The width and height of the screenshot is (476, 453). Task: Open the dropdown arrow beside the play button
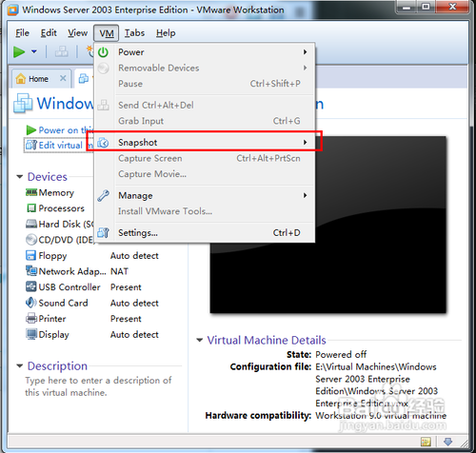[34, 51]
